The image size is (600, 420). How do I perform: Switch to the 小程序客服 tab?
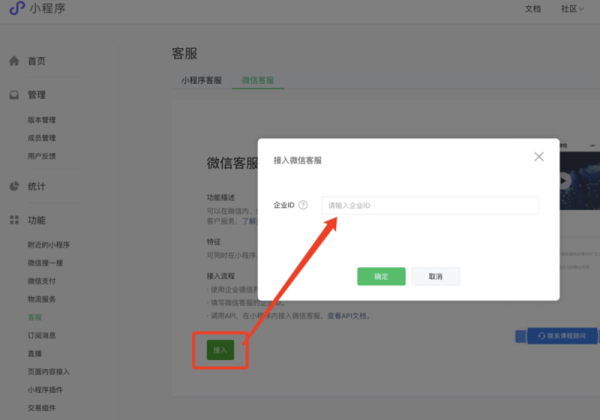click(x=202, y=80)
